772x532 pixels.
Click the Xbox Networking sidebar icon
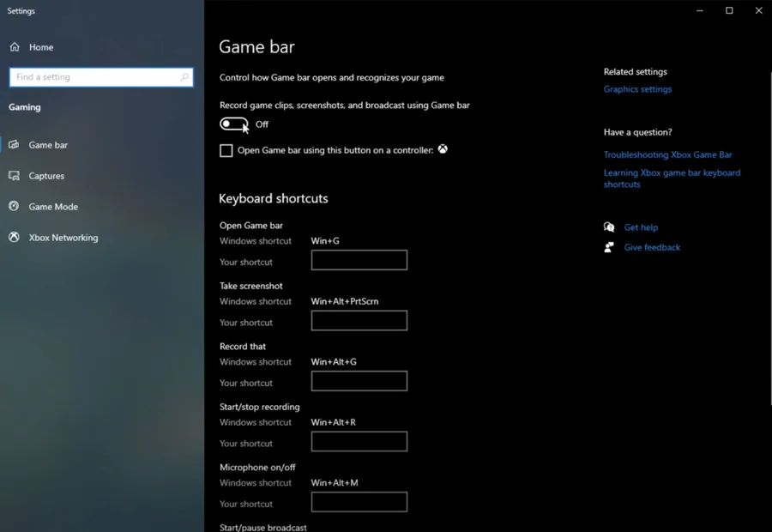[x=14, y=237]
